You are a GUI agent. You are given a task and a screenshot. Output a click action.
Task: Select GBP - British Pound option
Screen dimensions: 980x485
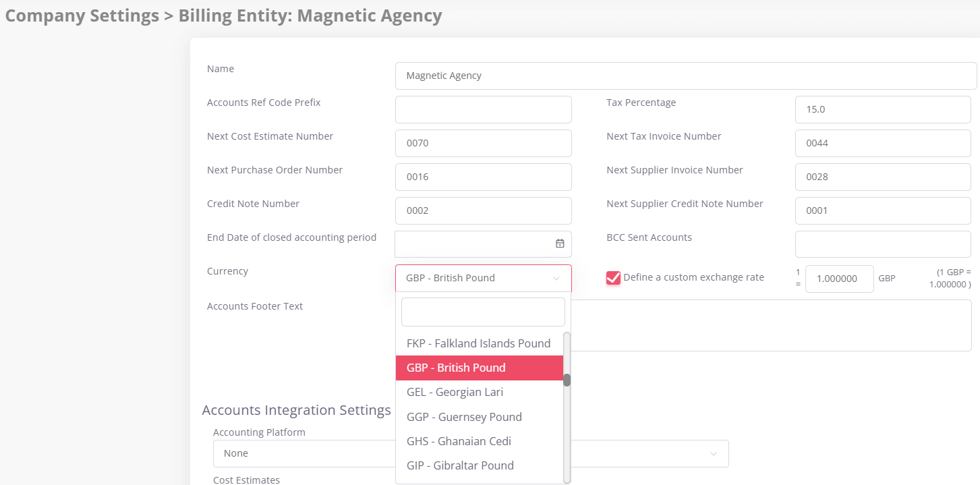(479, 368)
